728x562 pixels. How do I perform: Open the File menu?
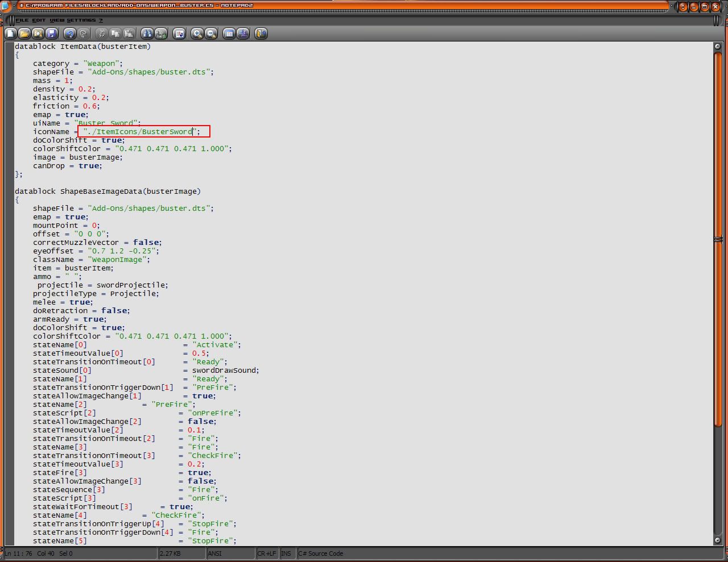[22, 20]
